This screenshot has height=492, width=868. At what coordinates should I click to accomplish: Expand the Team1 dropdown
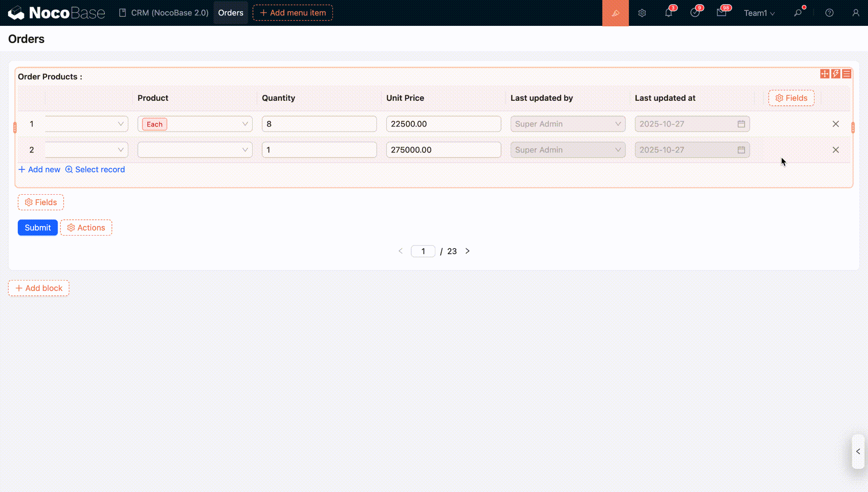[x=759, y=13]
